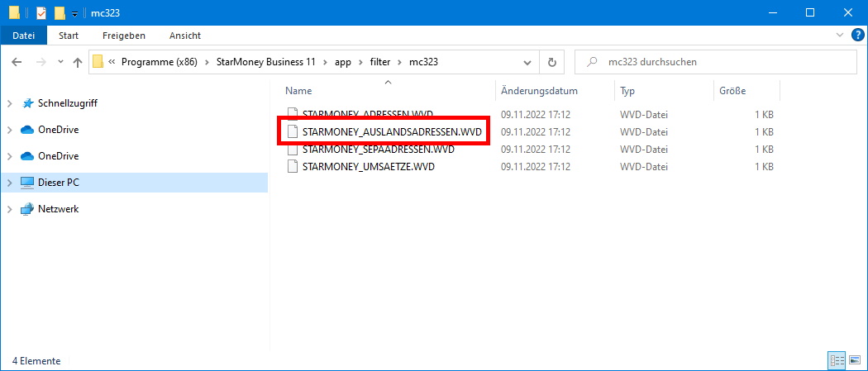Expand the ribbon with the chevron
Viewport: 868px width, 371px height.
[x=840, y=36]
